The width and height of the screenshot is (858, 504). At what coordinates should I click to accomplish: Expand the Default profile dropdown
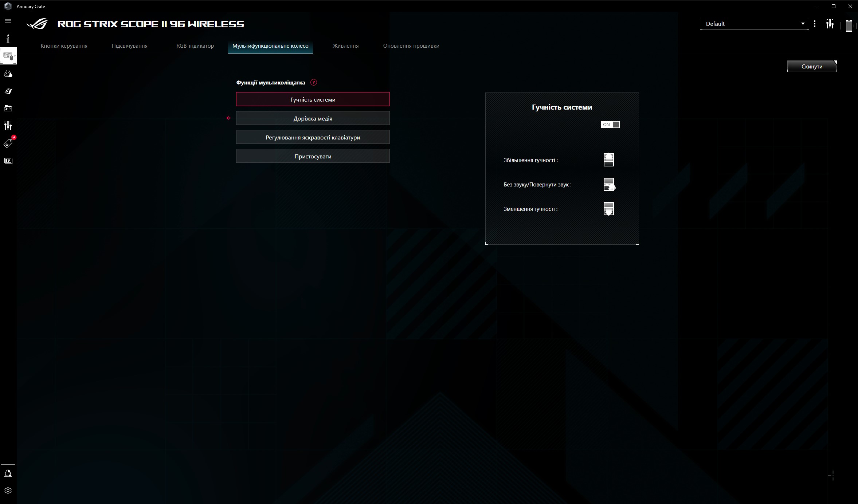[x=754, y=24]
